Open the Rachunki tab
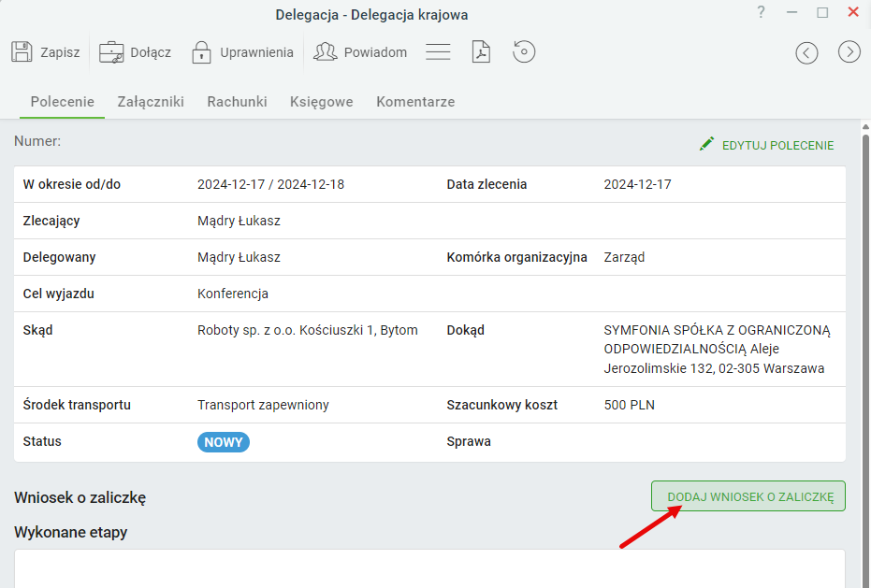Viewport: 871px width, 588px height. click(238, 102)
